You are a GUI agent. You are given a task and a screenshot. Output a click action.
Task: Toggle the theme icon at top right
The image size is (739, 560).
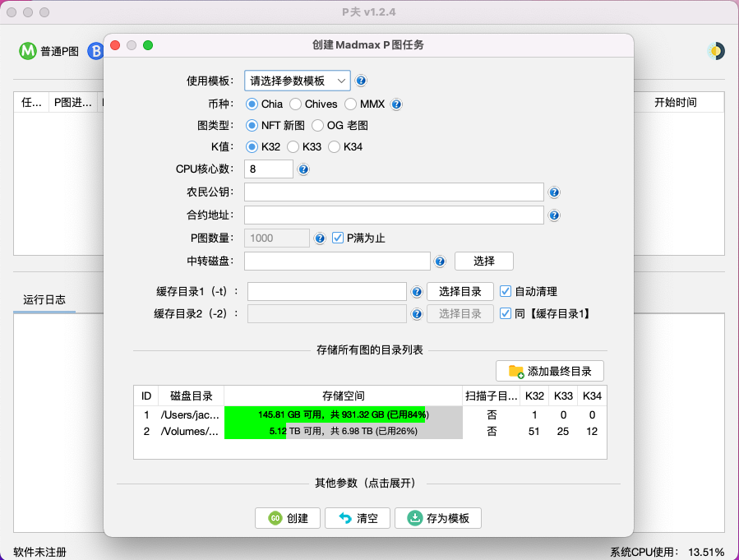coord(716,51)
